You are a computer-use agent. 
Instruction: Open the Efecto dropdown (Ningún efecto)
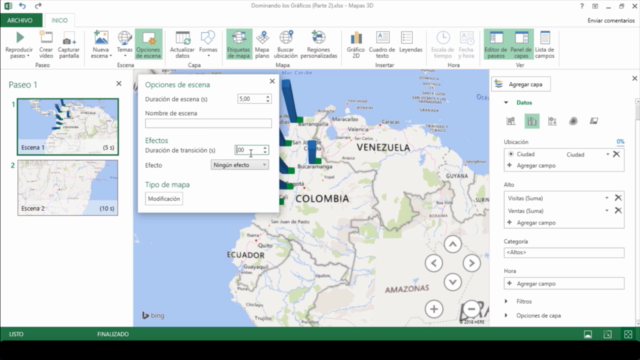click(x=240, y=165)
